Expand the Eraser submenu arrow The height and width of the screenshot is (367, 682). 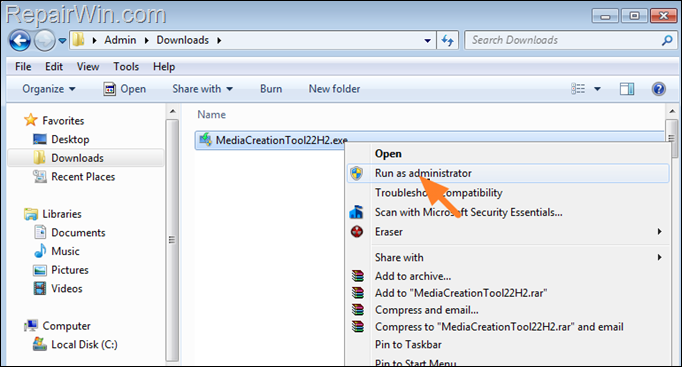point(659,232)
